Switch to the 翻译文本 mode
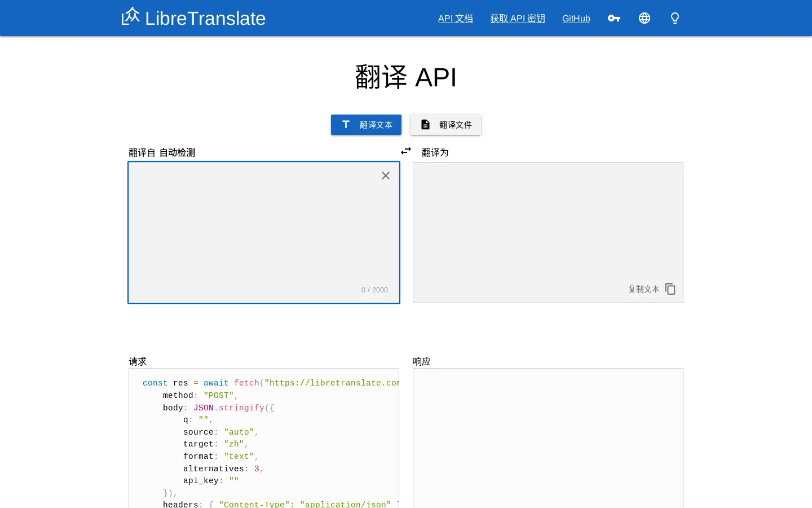 pos(366,125)
